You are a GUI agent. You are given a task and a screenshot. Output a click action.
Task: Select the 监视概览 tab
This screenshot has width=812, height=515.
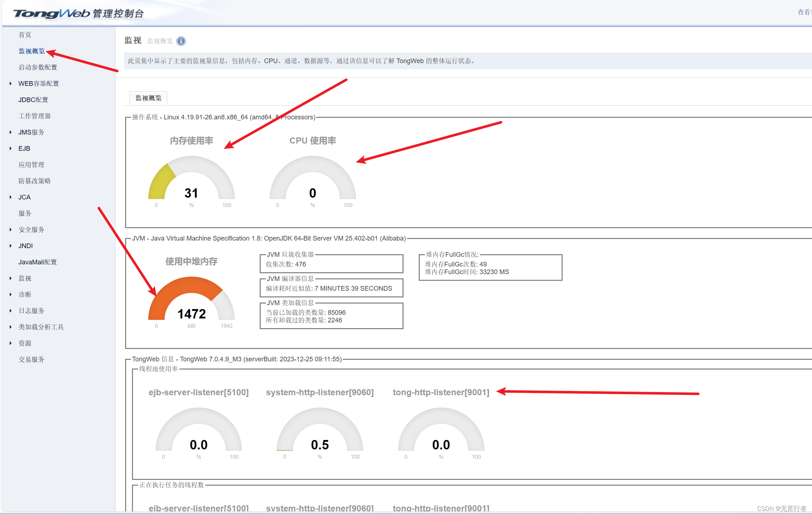coord(148,98)
